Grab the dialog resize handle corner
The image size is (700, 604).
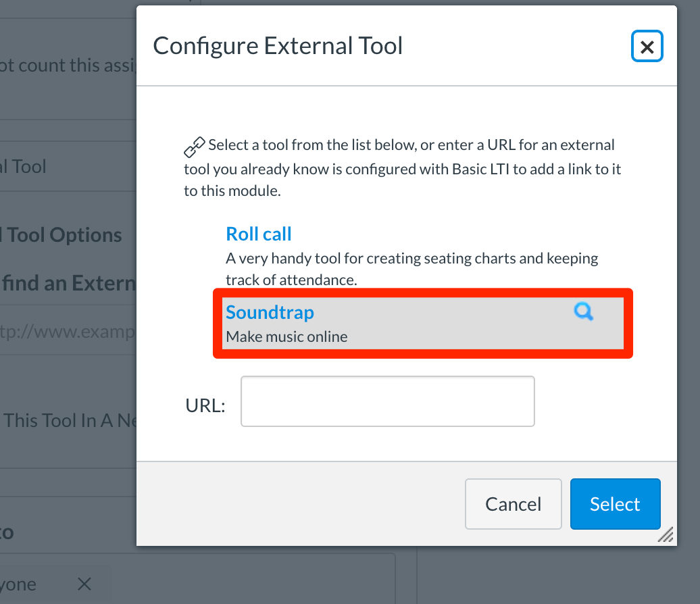(666, 535)
